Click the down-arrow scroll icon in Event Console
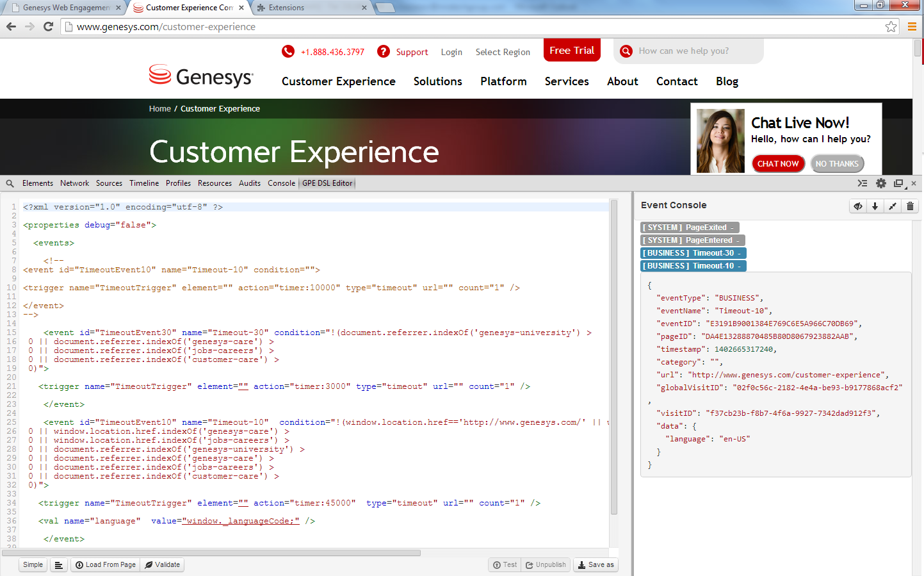Image resolution: width=924 pixels, height=576 pixels. pyautogui.click(x=875, y=206)
